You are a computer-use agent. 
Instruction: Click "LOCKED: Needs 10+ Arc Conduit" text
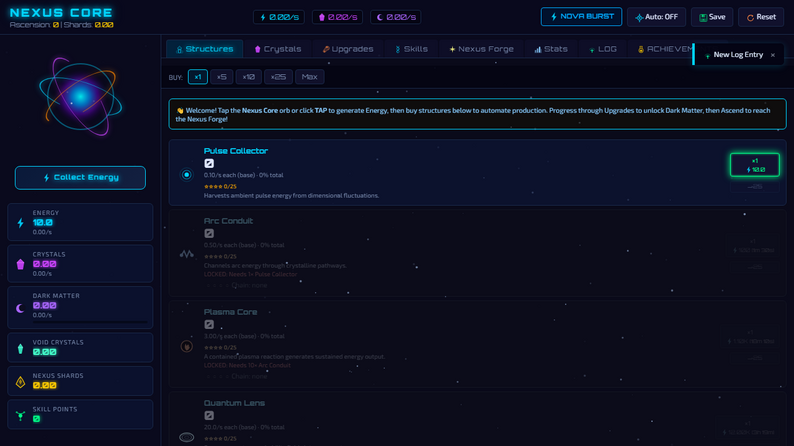tap(247, 366)
